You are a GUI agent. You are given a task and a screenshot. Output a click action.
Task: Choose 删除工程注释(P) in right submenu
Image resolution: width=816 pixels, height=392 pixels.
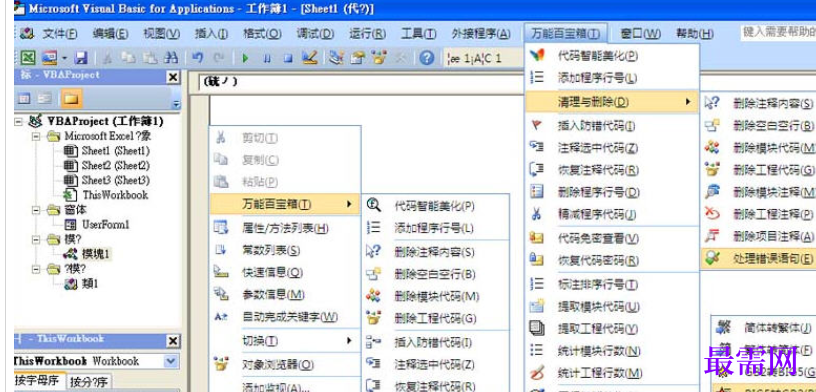click(x=759, y=214)
